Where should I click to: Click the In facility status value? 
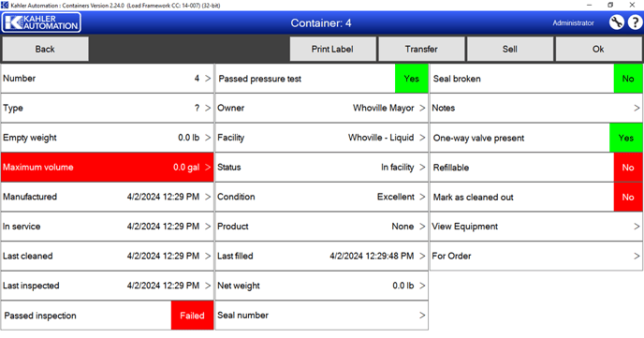pos(397,168)
